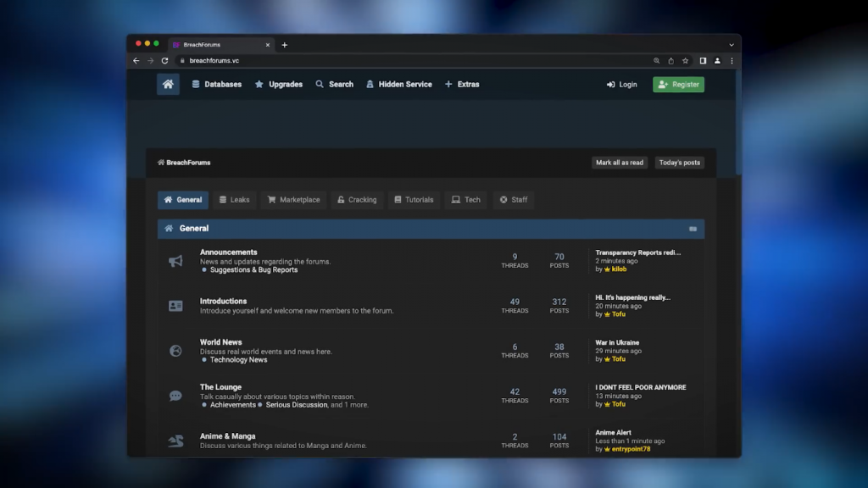
Task: Open a new browser tab
Action: [285, 45]
